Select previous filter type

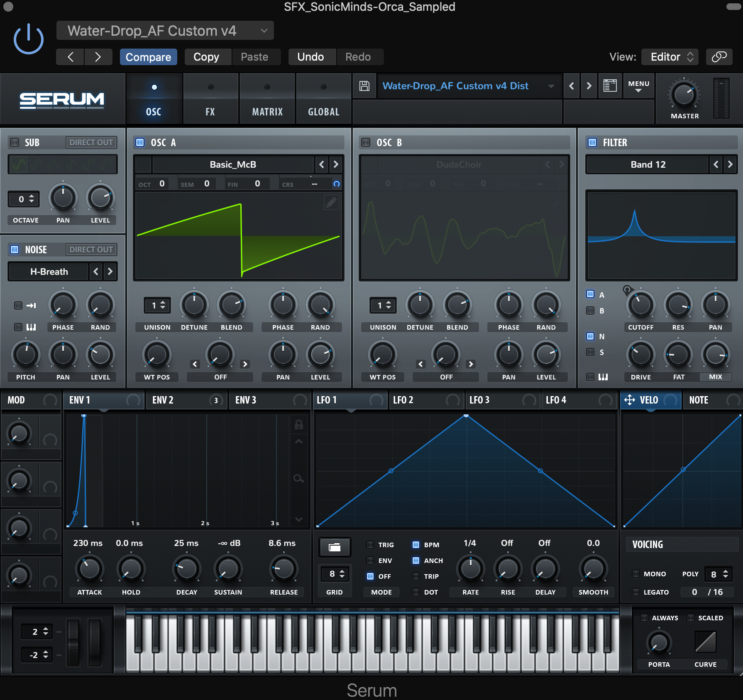[x=716, y=164]
